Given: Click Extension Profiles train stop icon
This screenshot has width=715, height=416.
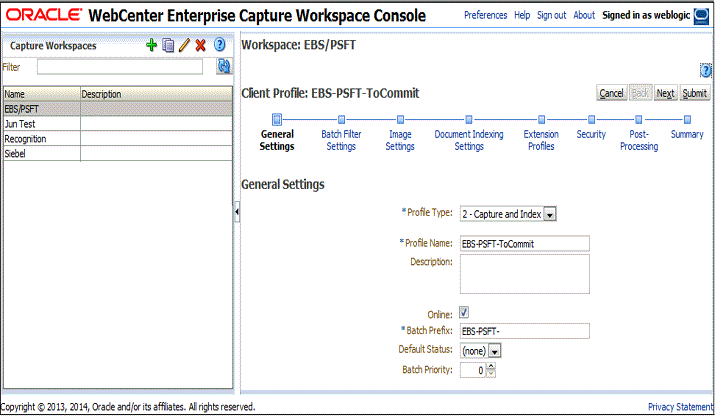Looking at the screenshot, I should coord(541,120).
